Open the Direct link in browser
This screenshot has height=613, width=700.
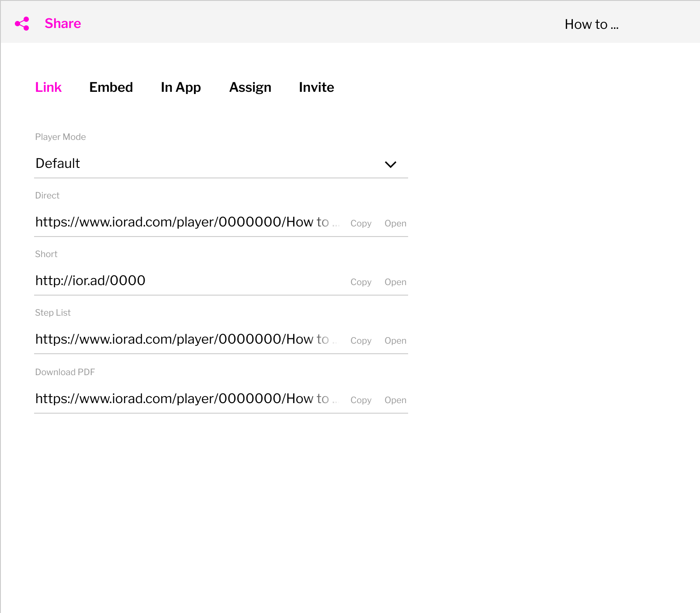pyautogui.click(x=395, y=223)
